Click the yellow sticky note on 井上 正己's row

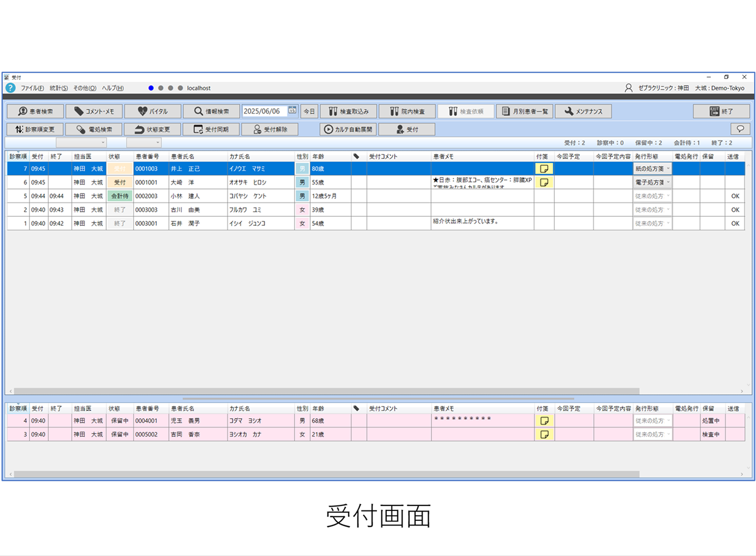544,168
